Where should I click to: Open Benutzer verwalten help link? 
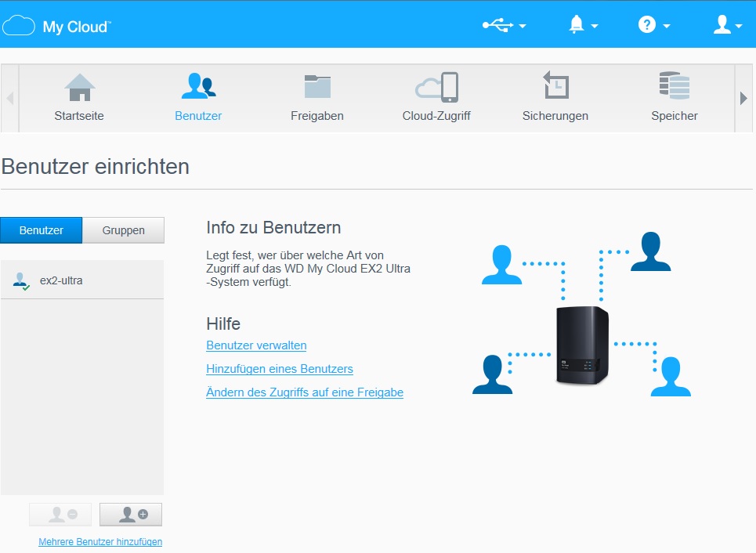tap(256, 345)
